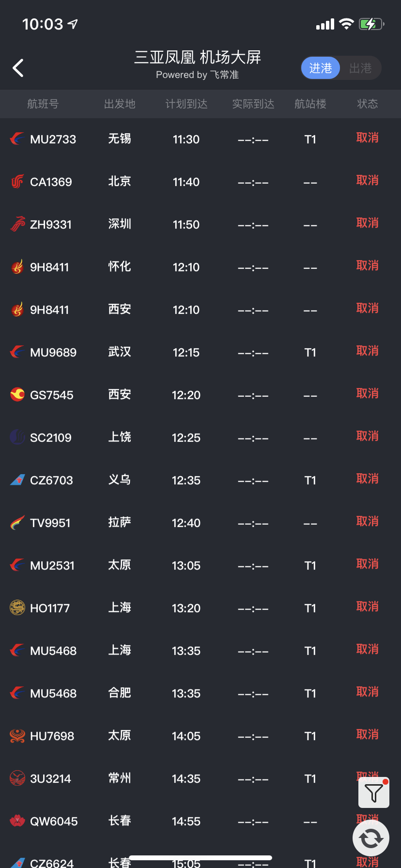Tap the 航班号 column header

tap(43, 104)
